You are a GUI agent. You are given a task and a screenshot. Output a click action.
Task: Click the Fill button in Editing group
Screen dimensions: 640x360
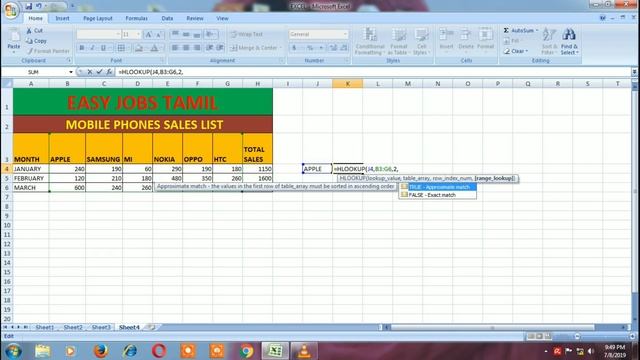[x=512, y=41]
